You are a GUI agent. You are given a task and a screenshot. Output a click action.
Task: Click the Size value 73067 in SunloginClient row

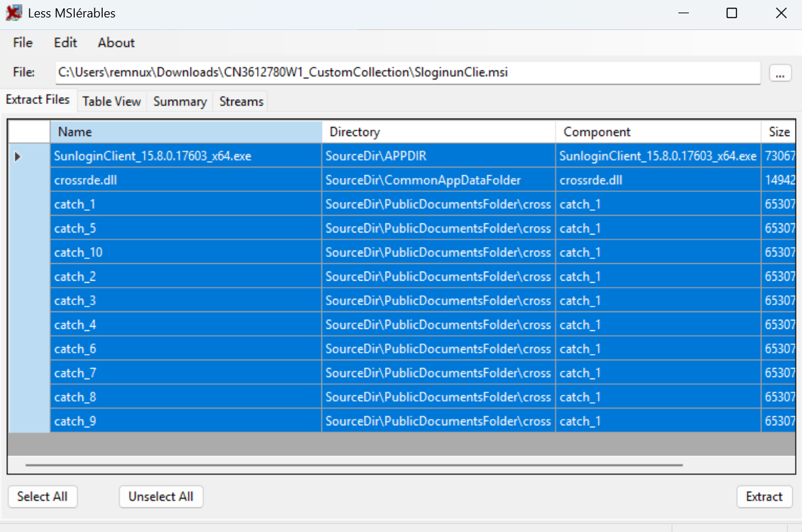click(778, 156)
